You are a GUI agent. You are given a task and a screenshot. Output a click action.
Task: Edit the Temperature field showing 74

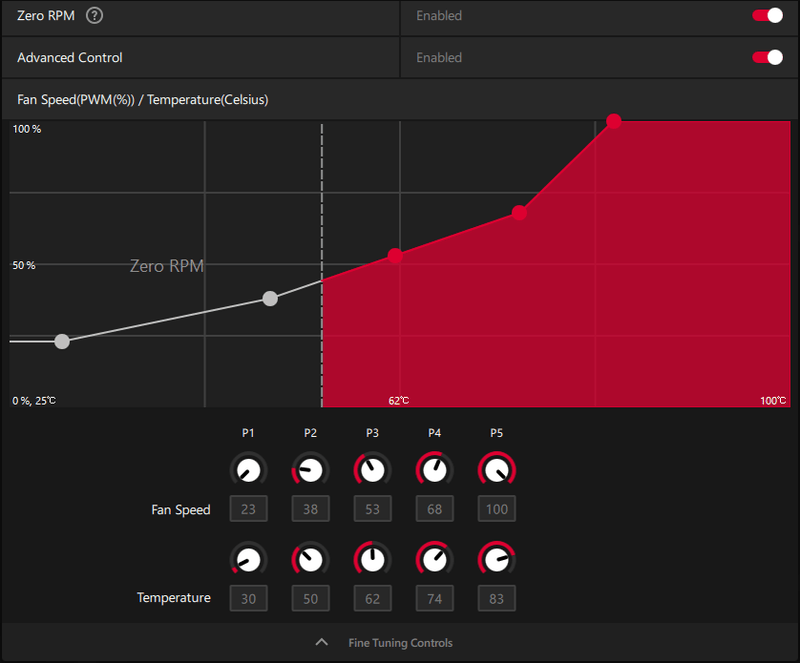point(435,598)
